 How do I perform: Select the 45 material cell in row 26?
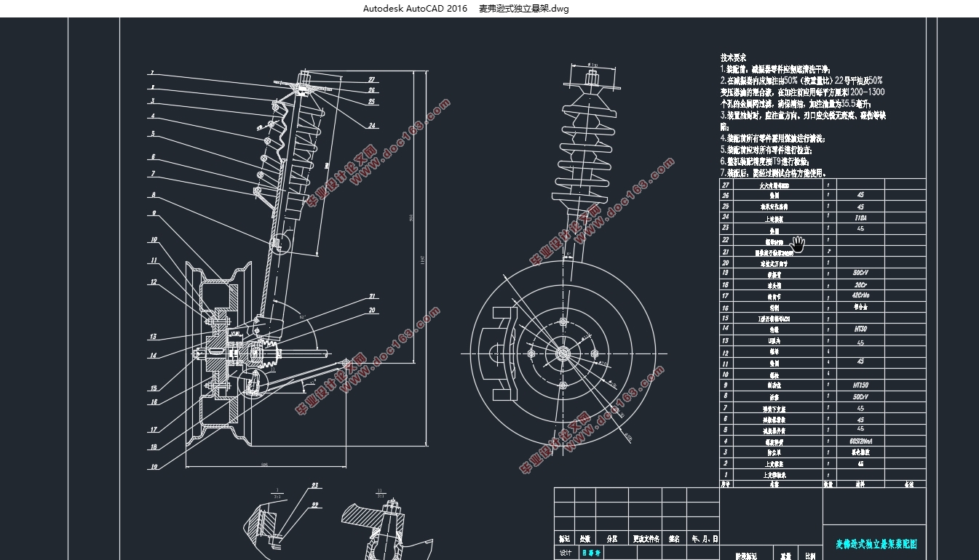860,196
